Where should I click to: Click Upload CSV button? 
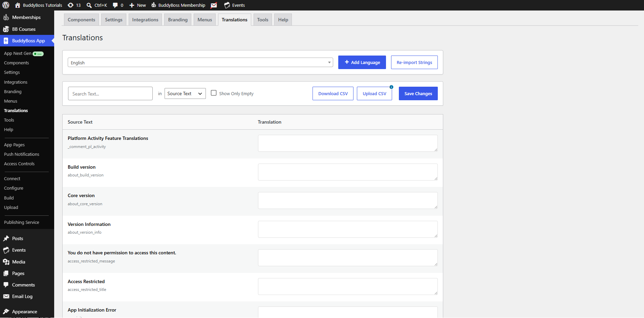374,93
